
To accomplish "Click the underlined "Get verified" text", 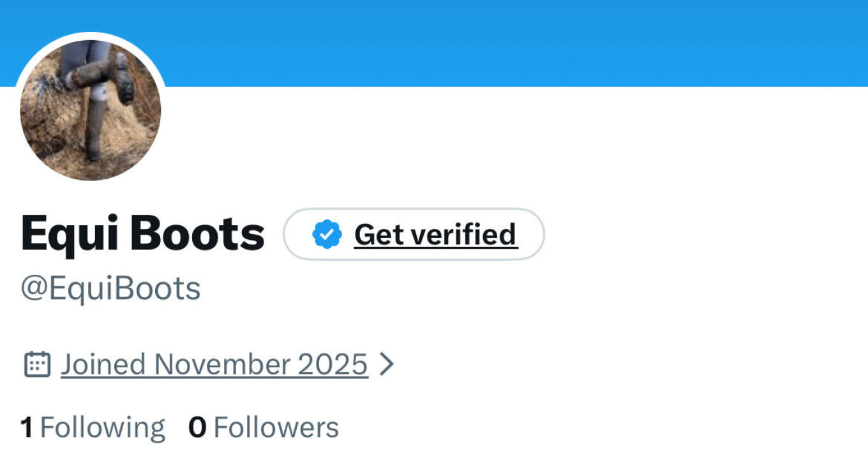I will click(435, 234).
